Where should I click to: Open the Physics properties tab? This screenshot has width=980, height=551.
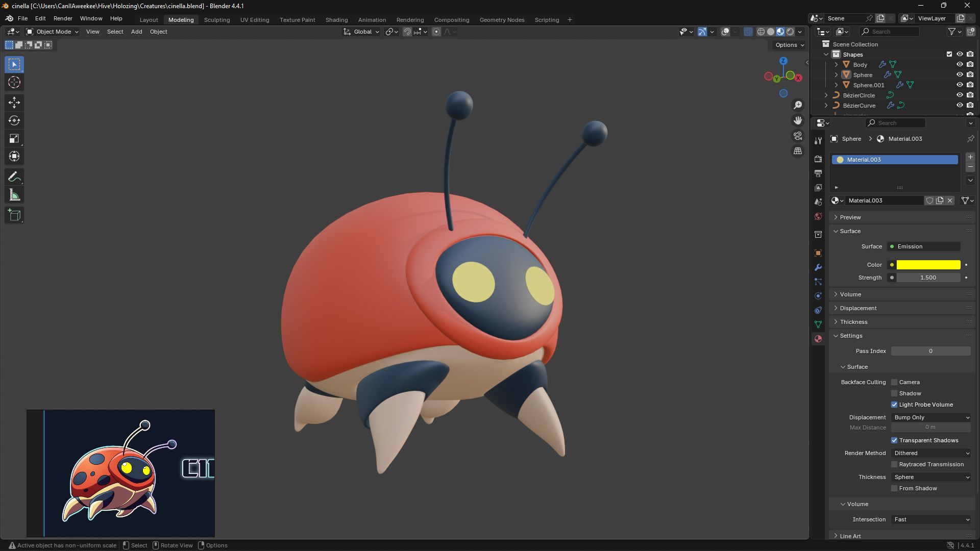coord(818,296)
